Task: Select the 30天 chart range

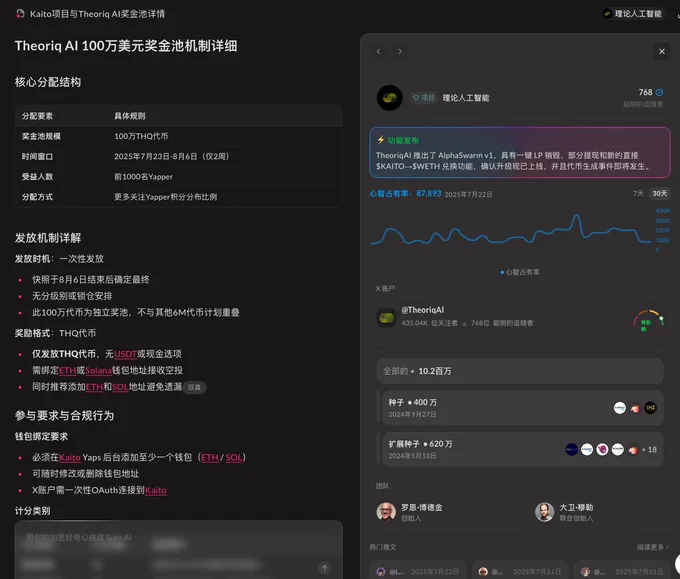Action: (660, 193)
